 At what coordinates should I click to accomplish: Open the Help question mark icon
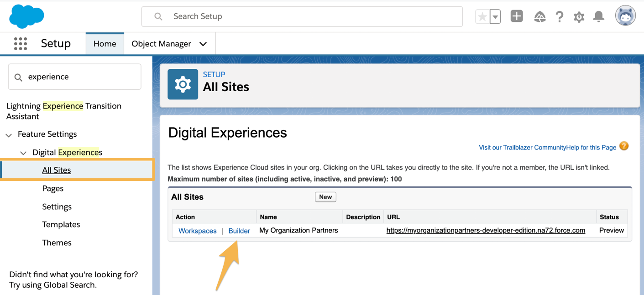[x=560, y=17]
